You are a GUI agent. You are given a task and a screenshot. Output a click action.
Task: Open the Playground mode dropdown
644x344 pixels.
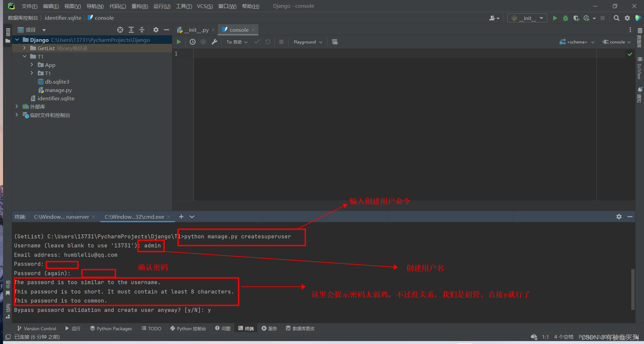pyautogui.click(x=308, y=42)
